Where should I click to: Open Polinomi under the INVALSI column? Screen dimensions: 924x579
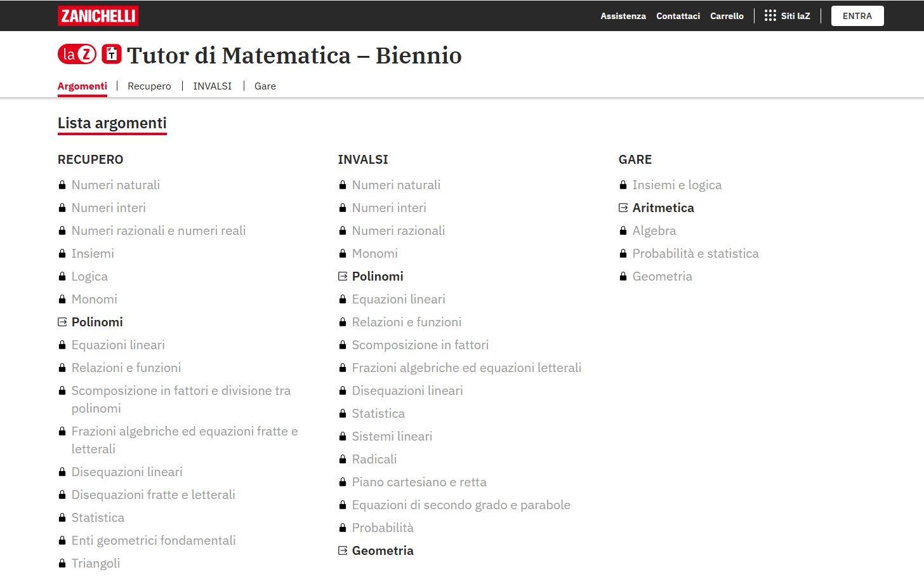tap(378, 276)
